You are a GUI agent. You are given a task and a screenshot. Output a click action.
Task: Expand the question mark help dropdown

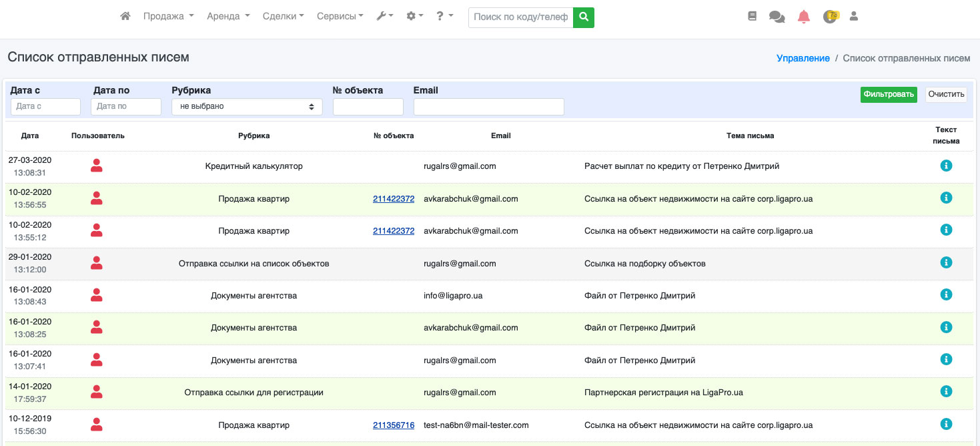(444, 16)
